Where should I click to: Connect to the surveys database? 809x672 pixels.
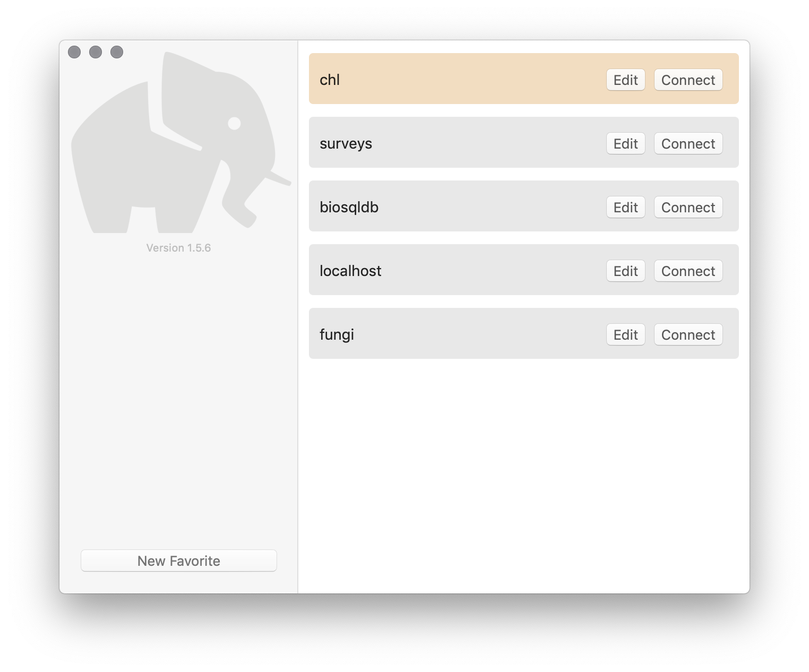tap(688, 143)
